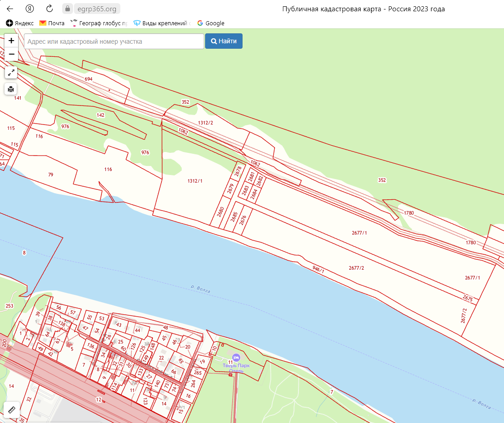Click parcel 123 label
Viewport: 504px width, 423px height.
coord(145,401)
